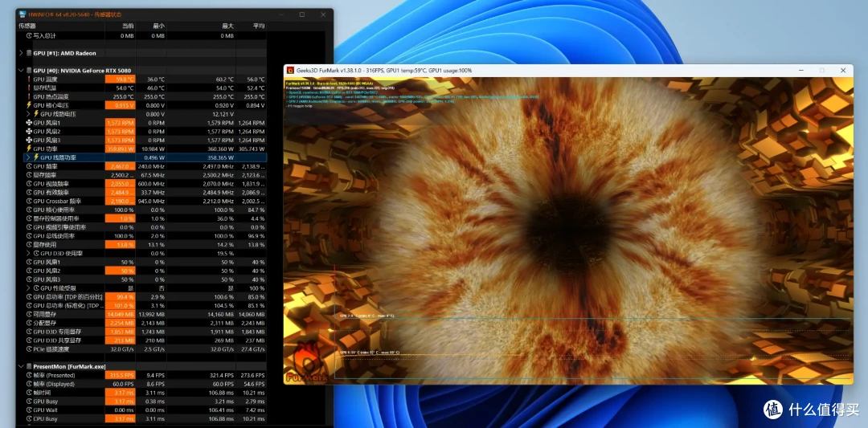Click the clock icon beside 帧率 (Presented)

pyautogui.click(x=29, y=376)
